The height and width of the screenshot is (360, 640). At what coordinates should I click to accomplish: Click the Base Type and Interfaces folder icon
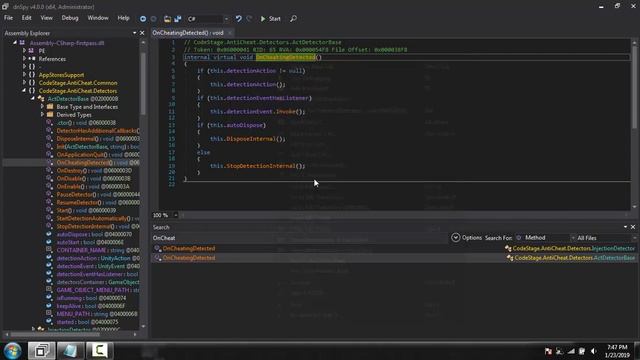(50, 107)
